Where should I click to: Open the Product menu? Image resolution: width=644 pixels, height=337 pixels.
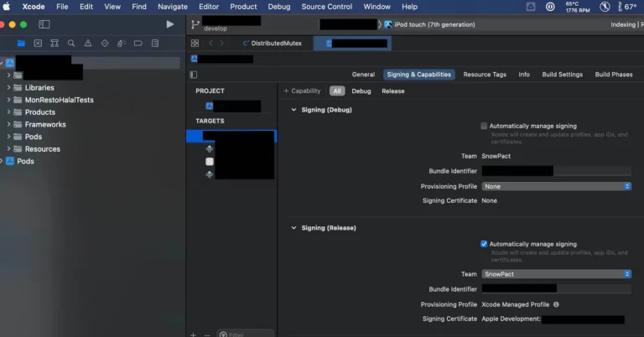[243, 7]
